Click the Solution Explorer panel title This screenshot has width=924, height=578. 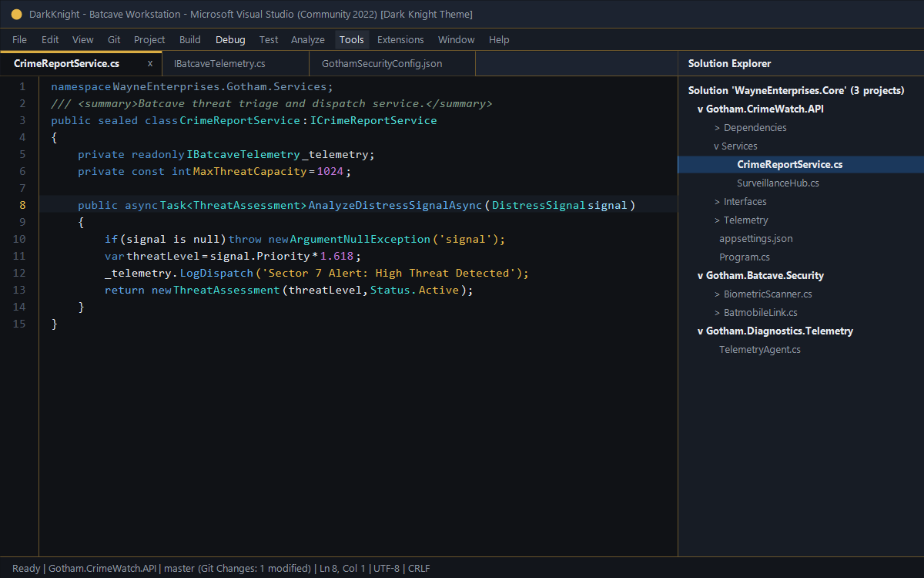[729, 63]
